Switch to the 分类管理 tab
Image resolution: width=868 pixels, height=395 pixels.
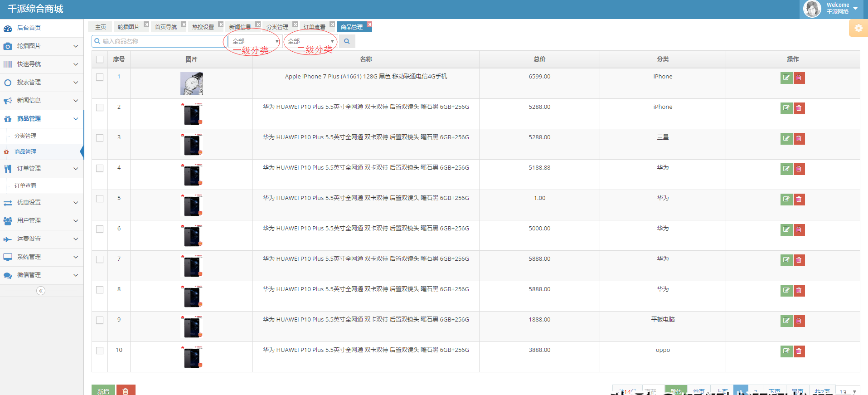(x=277, y=27)
